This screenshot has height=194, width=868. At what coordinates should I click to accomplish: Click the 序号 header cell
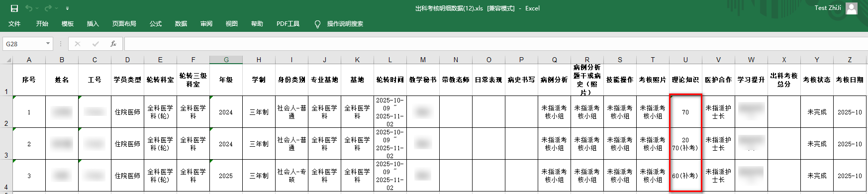pos(29,80)
